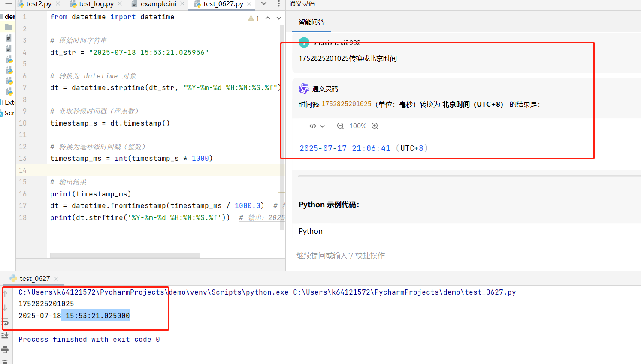Close the test_log.py tab
Viewport: 641px width, 364px height.
pos(120,4)
